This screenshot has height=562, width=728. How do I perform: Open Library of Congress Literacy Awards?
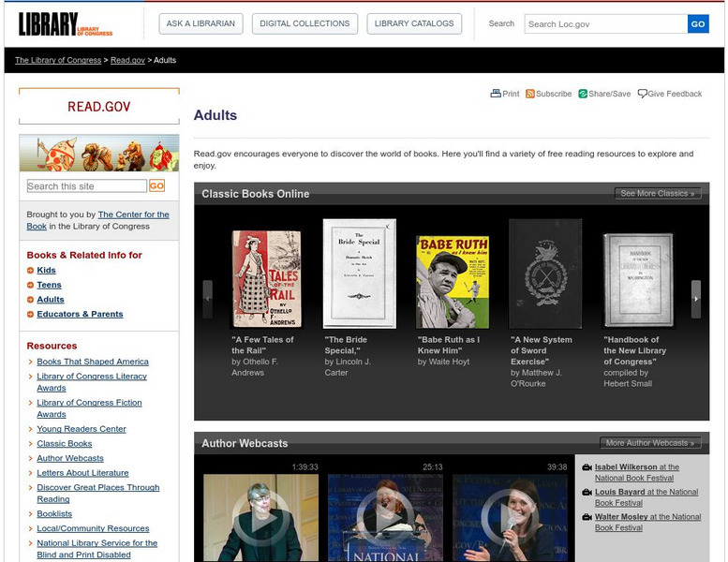[92, 382]
